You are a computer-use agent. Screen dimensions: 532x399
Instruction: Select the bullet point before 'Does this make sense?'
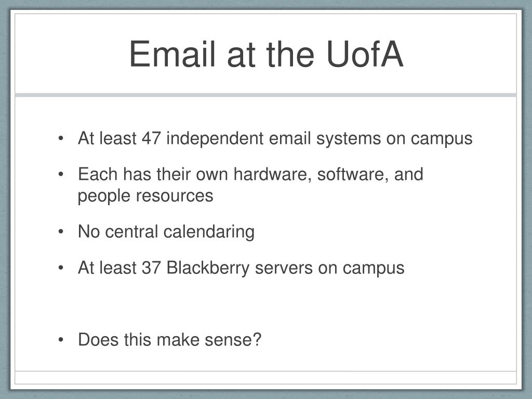click(61, 340)
